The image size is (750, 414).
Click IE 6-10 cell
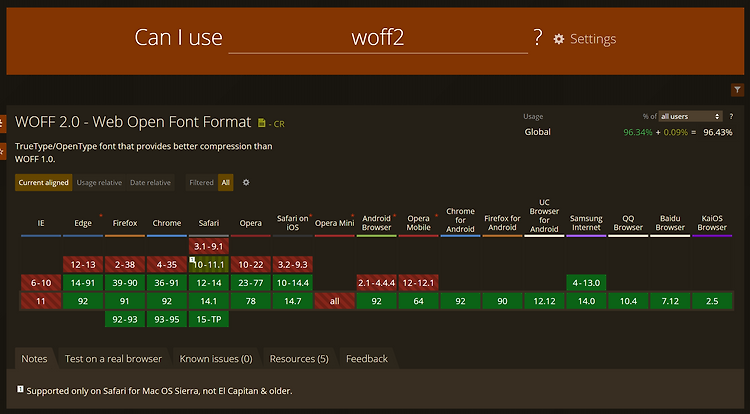(41, 283)
